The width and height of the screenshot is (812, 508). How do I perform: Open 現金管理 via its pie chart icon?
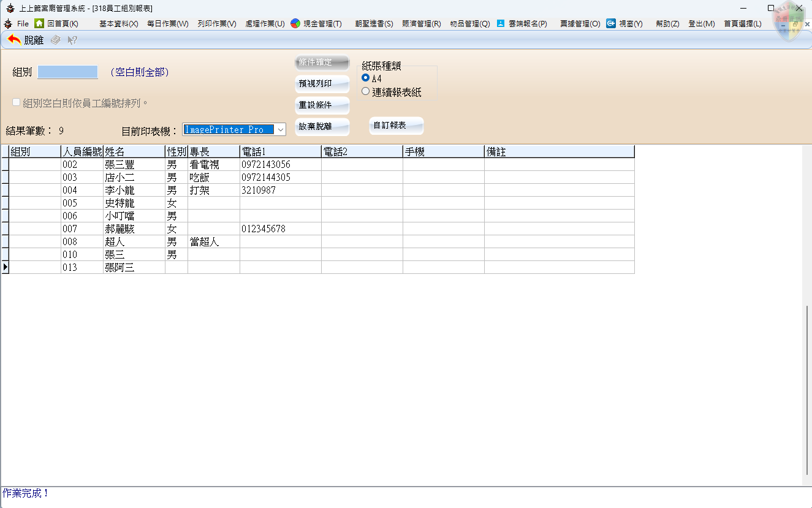click(295, 23)
